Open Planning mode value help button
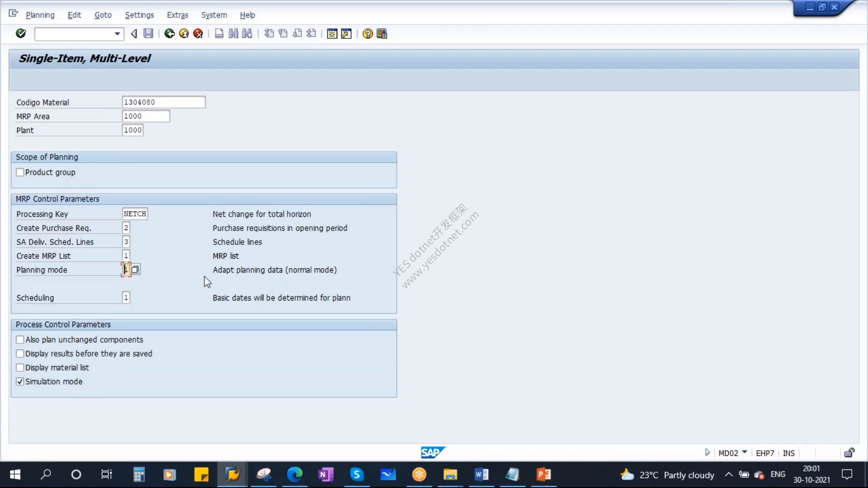 point(135,269)
